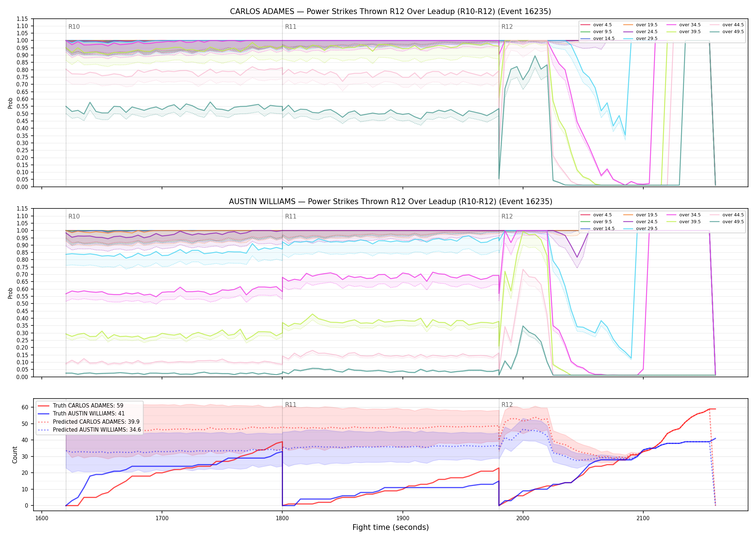Click 'over 14.5' legend label in Austin Williams chart
The width and height of the screenshot is (756, 540).
point(604,229)
